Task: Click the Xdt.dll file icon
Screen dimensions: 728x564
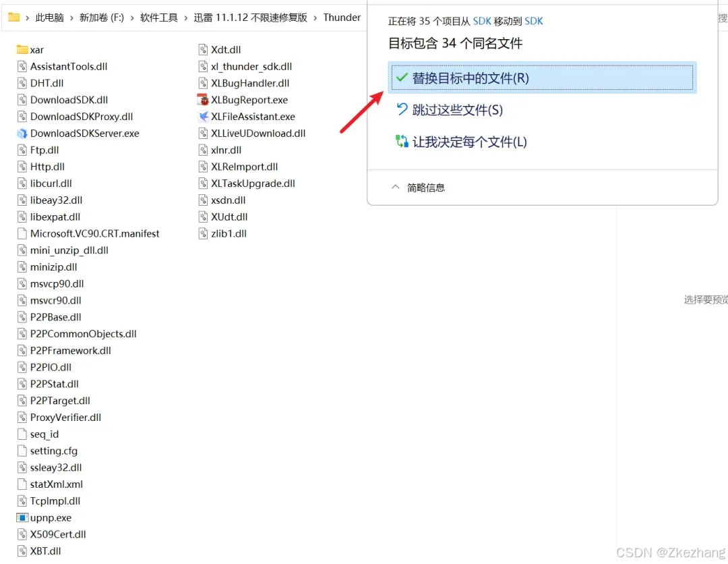Action: click(203, 50)
